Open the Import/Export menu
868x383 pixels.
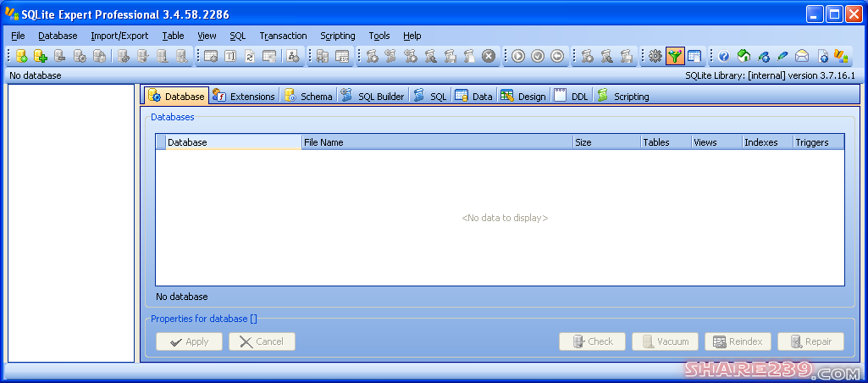[x=119, y=36]
